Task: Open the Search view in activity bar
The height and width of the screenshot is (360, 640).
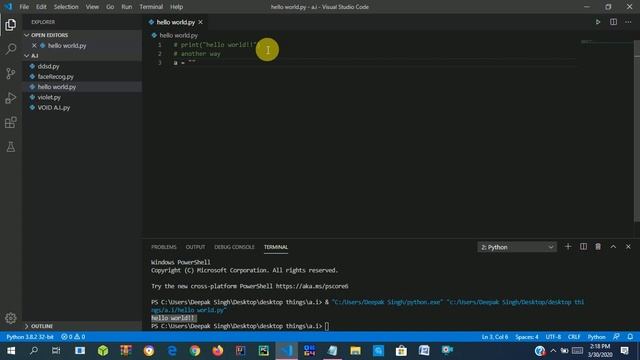Action: (x=11, y=49)
